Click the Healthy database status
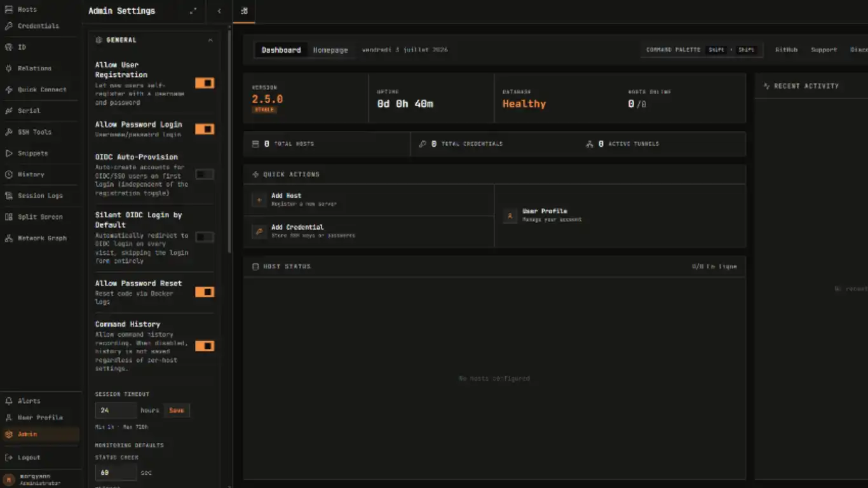868x488 pixels. point(524,104)
